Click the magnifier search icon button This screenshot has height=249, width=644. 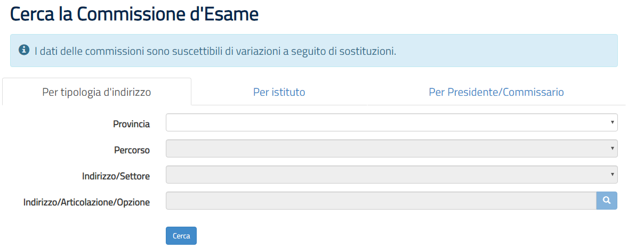point(607,201)
